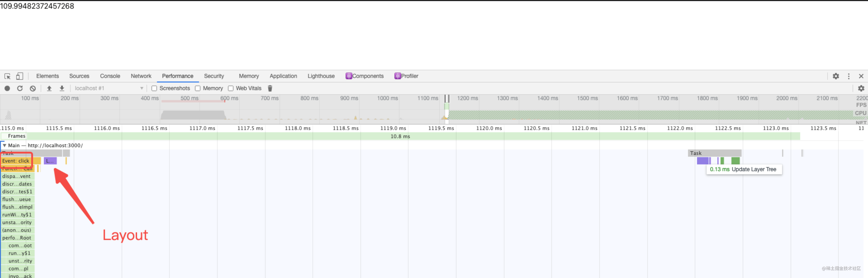Enable the Screenshots checkbox

tap(154, 88)
